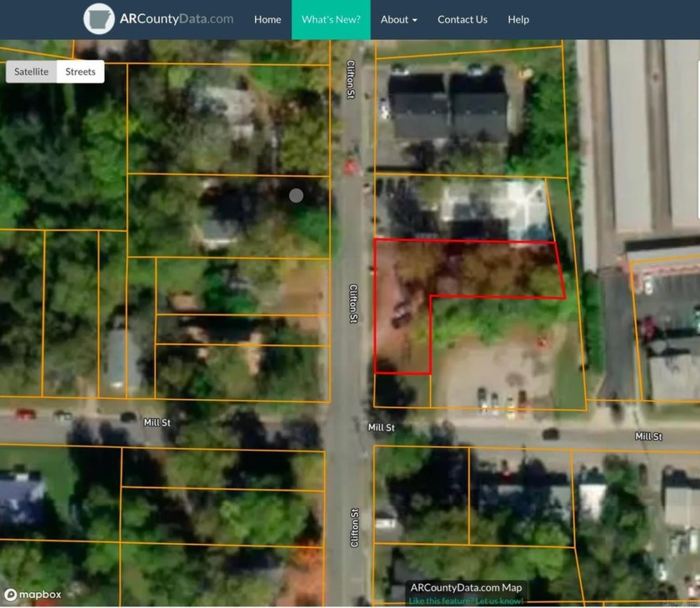Click the gray circular marker on the map
Image resolution: width=700 pixels, height=608 pixels.
click(x=296, y=195)
